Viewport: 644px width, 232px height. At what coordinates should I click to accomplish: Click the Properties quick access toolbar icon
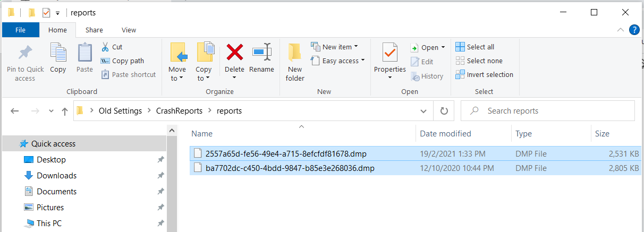(46, 12)
